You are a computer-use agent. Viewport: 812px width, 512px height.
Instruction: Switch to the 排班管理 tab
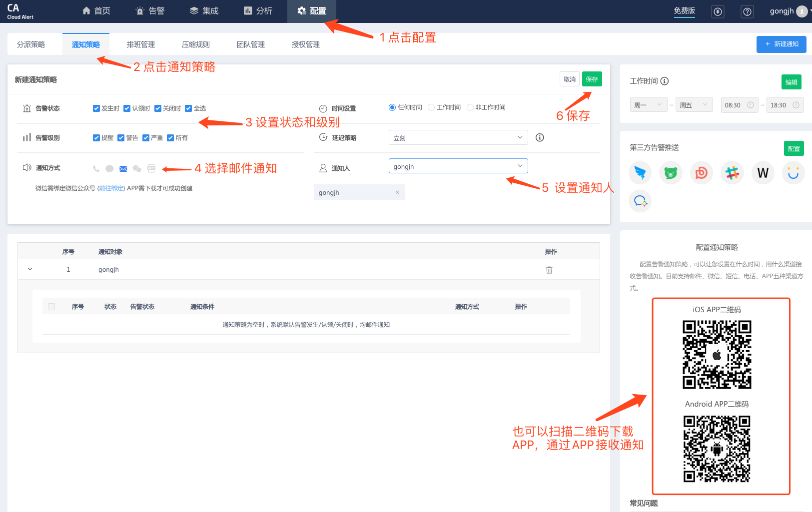coord(141,44)
